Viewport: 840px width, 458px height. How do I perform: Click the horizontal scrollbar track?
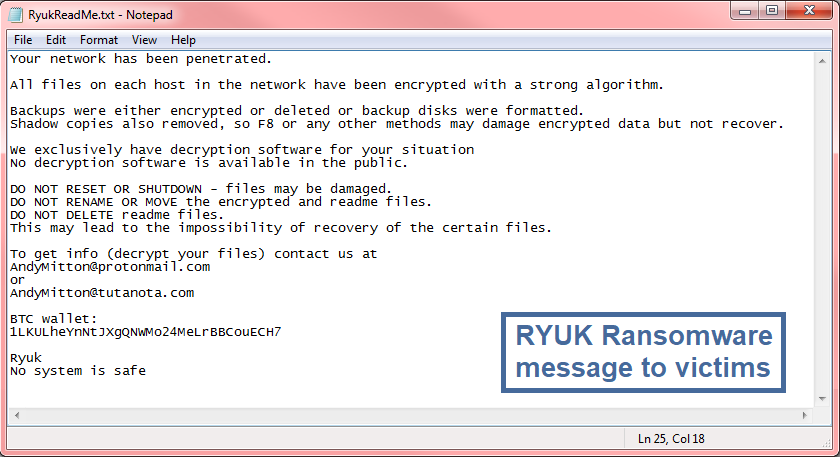pyautogui.click(x=411, y=415)
